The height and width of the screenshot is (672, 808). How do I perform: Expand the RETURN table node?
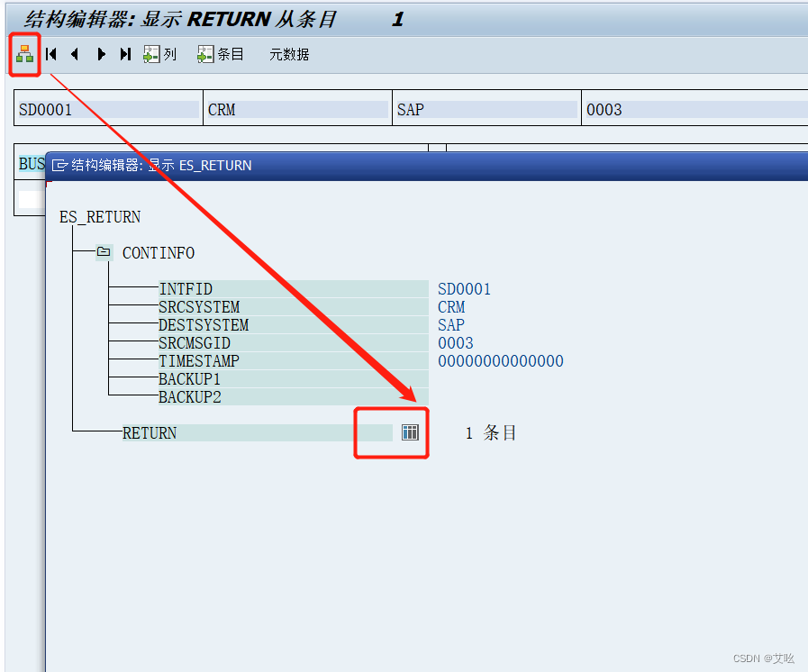coord(150,433)
